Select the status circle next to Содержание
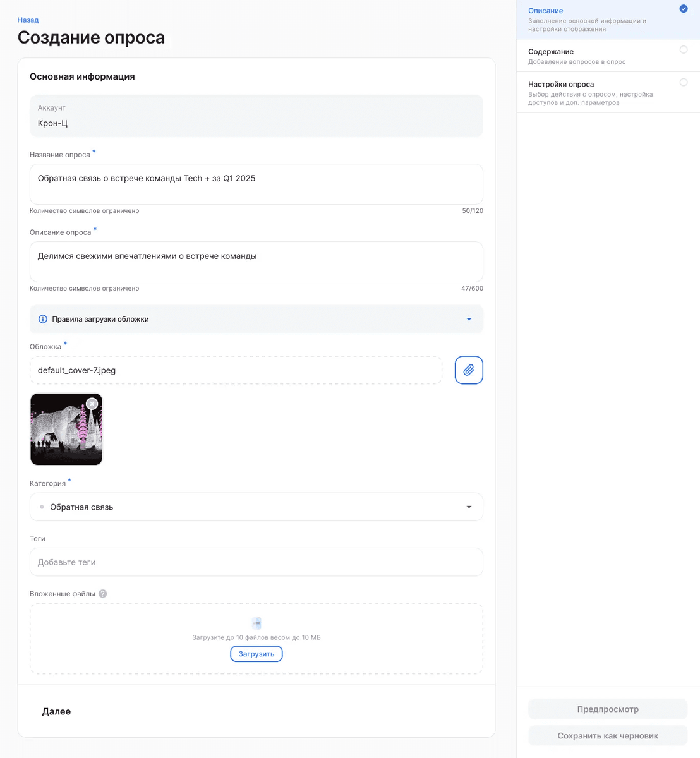This screenshot has width=700, height=758. pos(683,49)
